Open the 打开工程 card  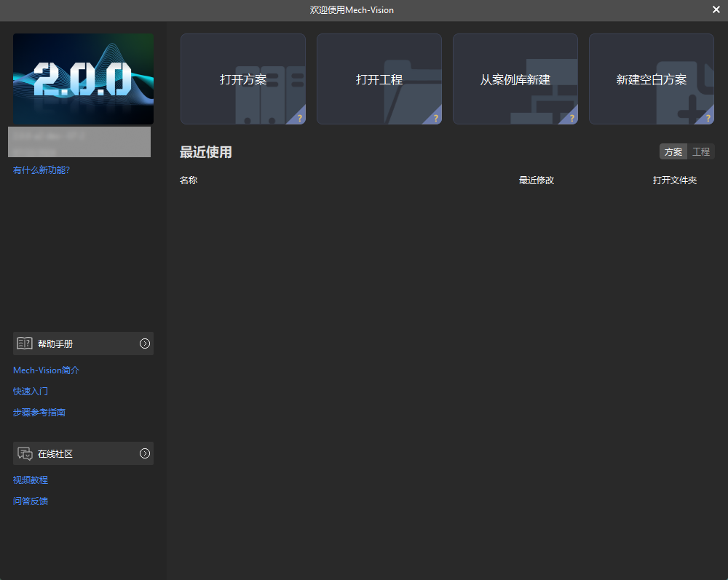(x=379, y=79)
